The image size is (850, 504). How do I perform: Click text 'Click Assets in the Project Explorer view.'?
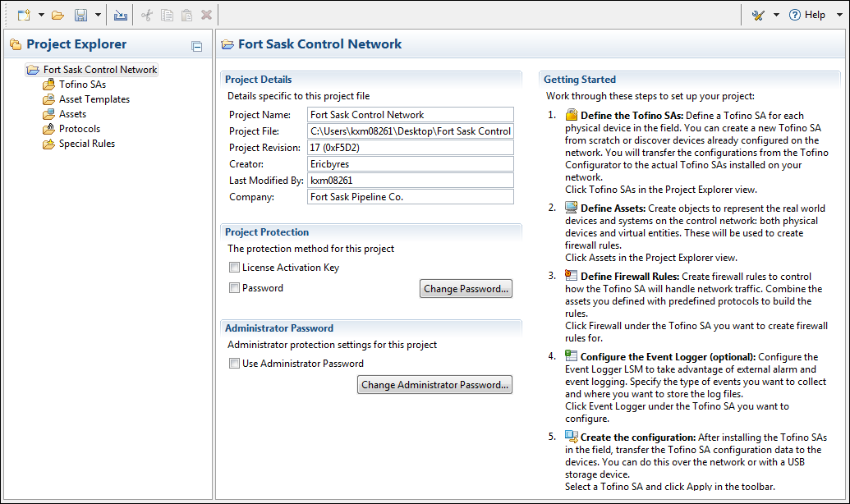click(x=651, y=258)
